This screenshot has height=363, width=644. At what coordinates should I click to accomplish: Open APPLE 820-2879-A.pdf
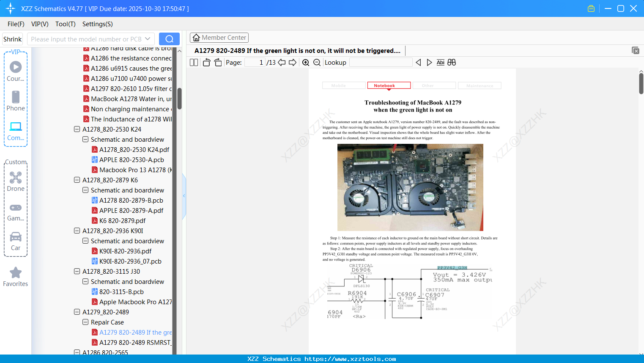click(131, 210)
